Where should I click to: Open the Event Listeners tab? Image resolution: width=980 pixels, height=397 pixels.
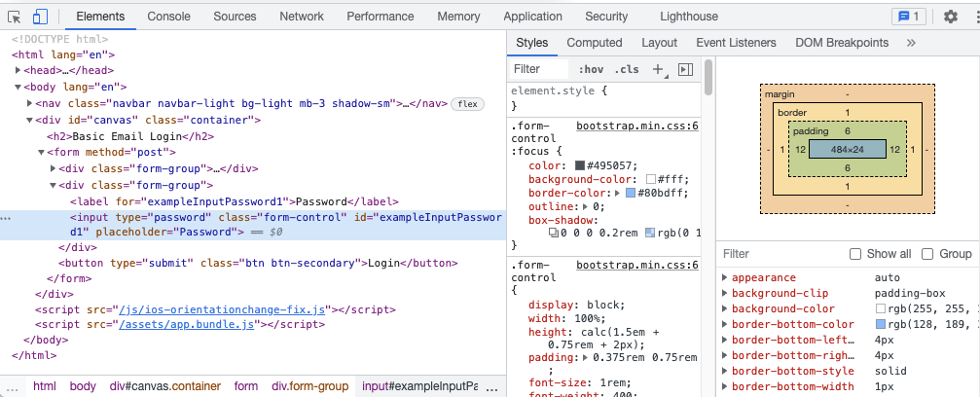(737, 43)
